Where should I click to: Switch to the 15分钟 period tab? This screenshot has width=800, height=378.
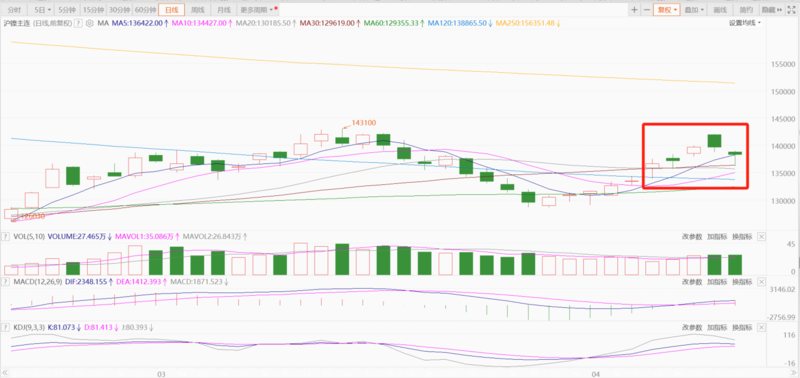click(93, 10)
